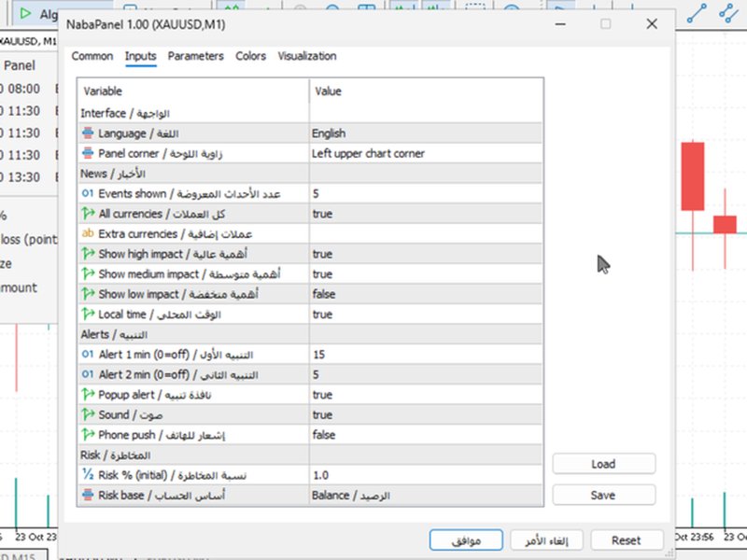Viewport: 747px width, 560px height.
Task: Click the enum icon beside Language
Action: click(x=88, y=133)
